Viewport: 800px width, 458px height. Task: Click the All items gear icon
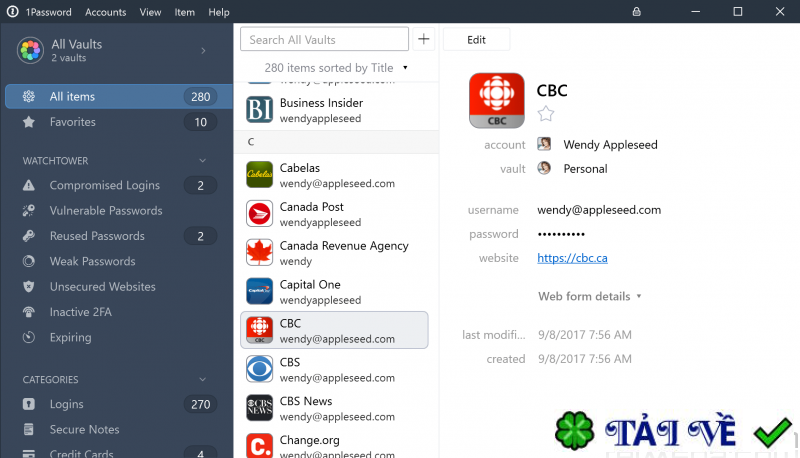29,96
